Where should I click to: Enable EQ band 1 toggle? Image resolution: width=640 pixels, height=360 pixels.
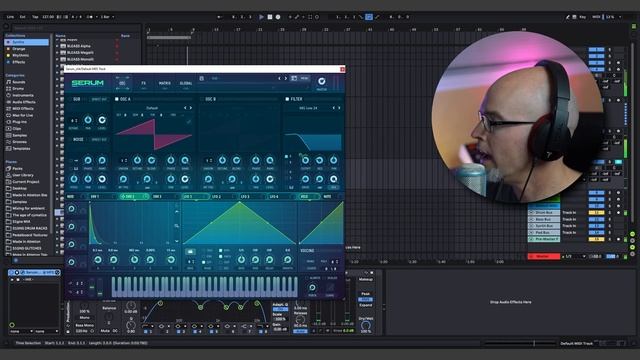146,332
